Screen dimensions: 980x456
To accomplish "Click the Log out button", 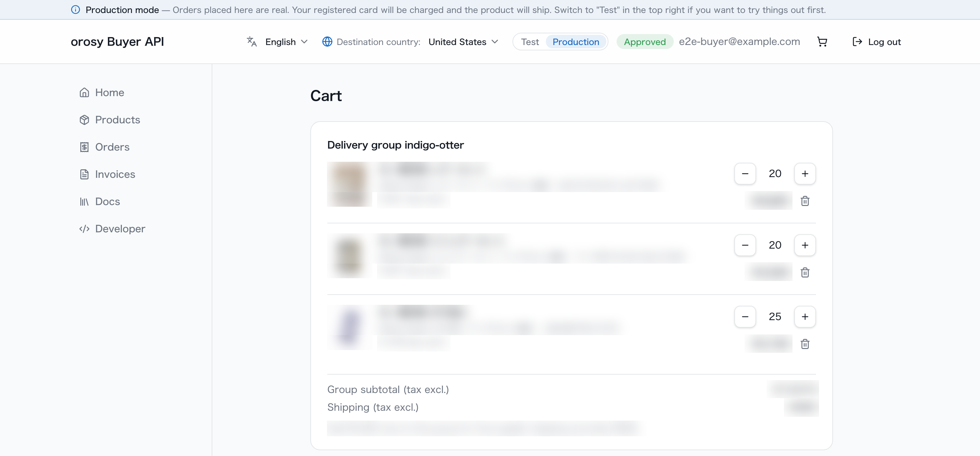I will [x=877, y=42].
